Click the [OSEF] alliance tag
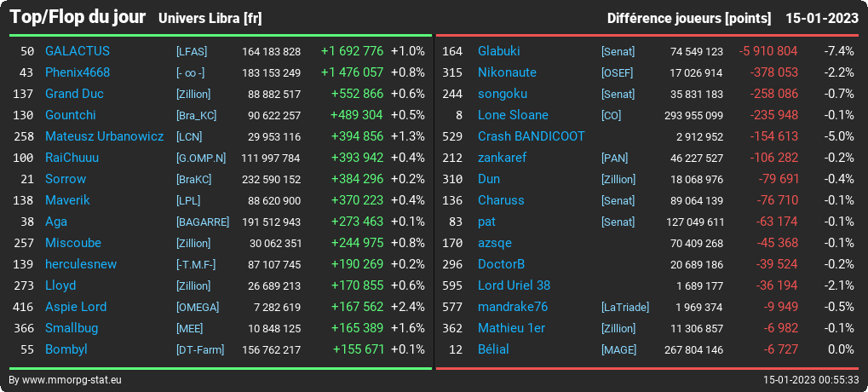Image resolution: width=868 pixels, height=392 pixels. click(617, 73)
